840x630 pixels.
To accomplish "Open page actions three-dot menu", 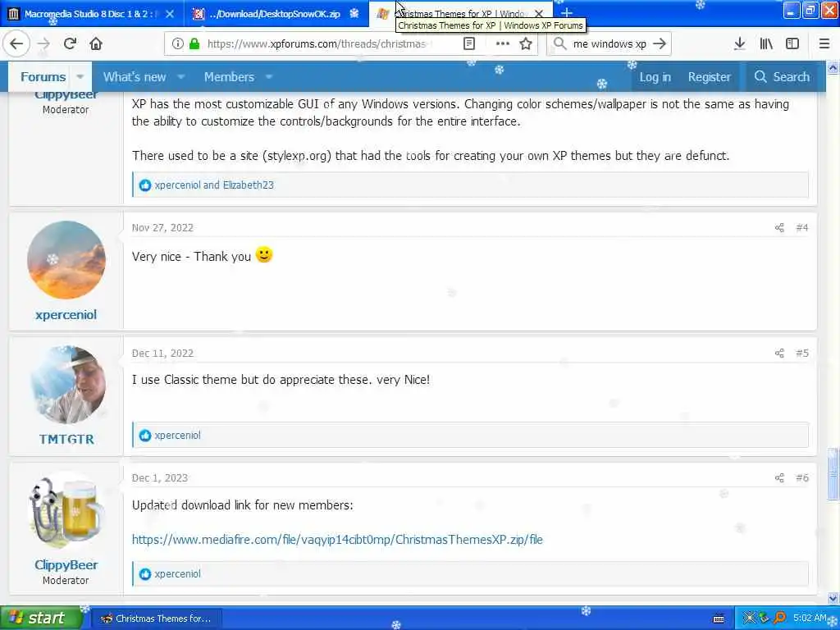I will coord(502,44).
